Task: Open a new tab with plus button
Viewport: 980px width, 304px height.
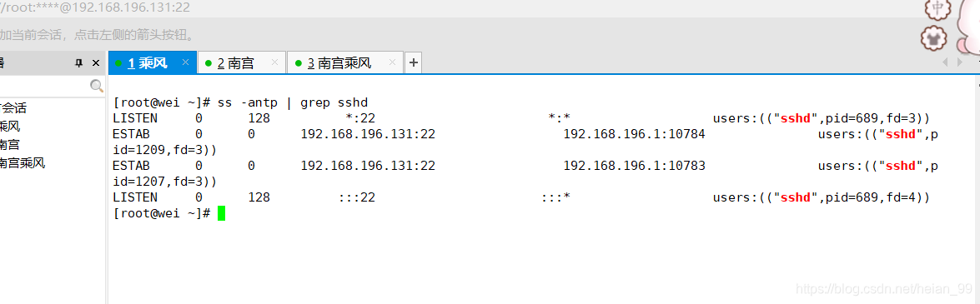Action: tap(413, 62)
